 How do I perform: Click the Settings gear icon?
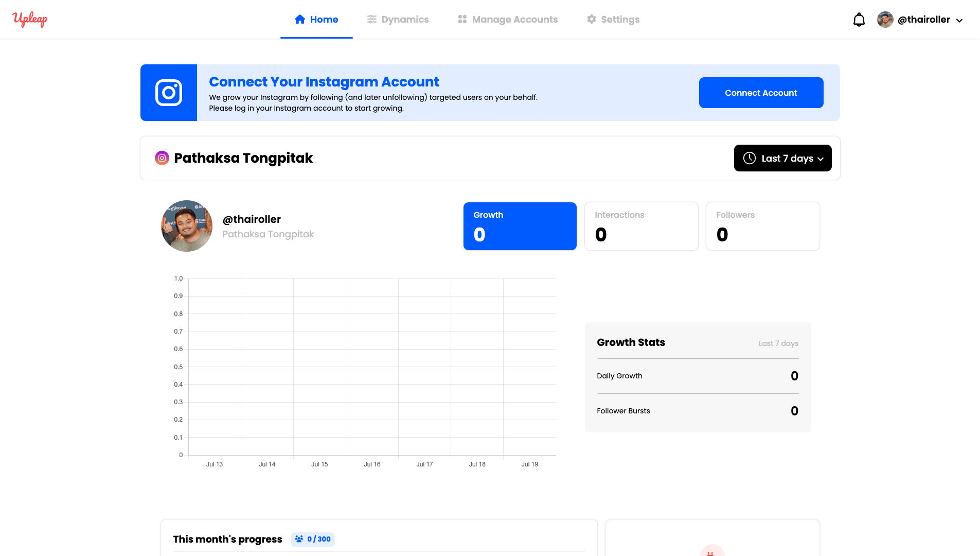pos(592,20)
